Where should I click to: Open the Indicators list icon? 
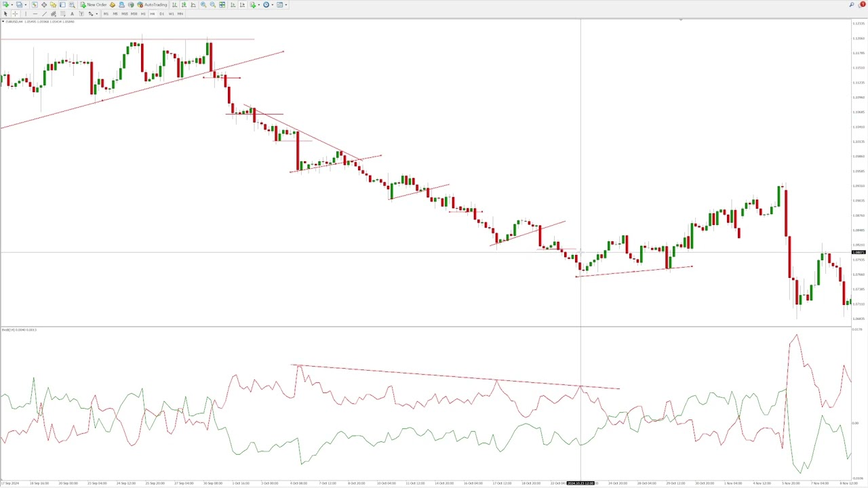pos(252,5)
